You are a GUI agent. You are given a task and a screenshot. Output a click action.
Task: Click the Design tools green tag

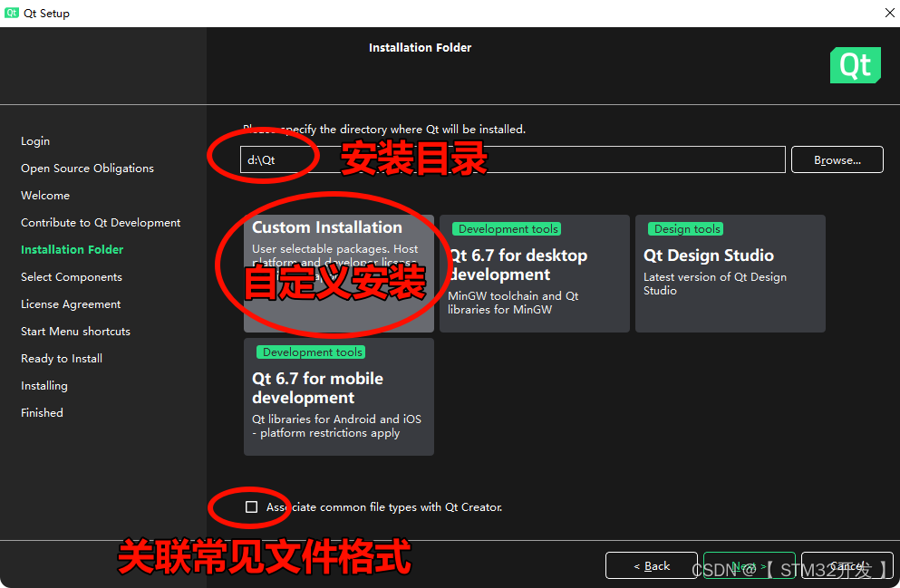coord(686,229)
